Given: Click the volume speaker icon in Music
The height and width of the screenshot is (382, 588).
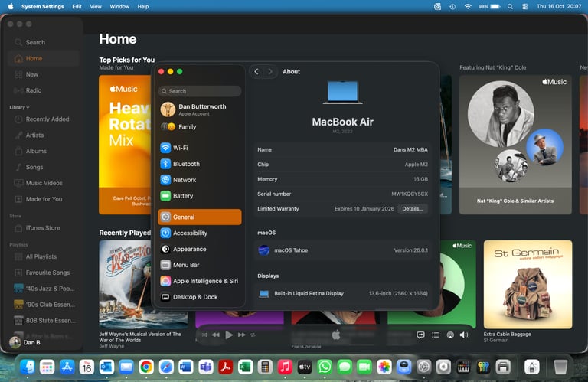Looking at the screenshot, I should [463, 335].
